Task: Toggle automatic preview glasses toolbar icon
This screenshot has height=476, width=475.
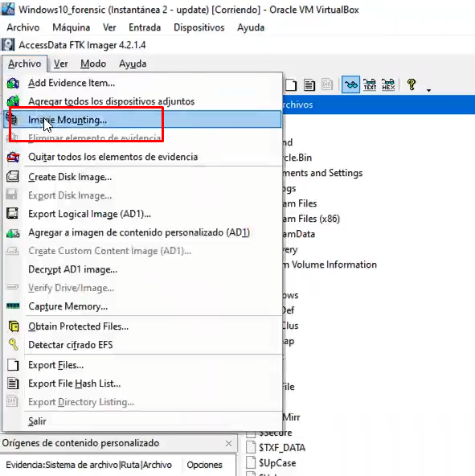Action: coord(350,84)
